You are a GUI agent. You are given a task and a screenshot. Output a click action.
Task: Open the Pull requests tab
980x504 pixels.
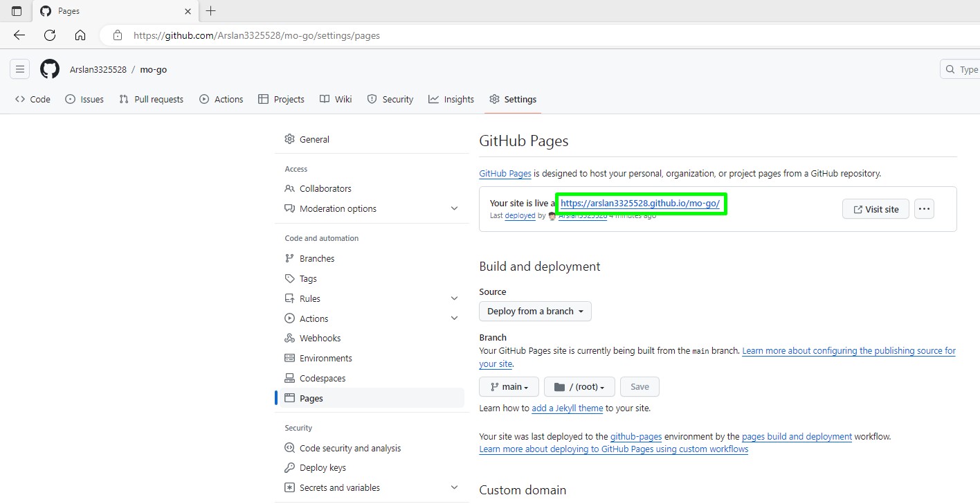[152, 99]
